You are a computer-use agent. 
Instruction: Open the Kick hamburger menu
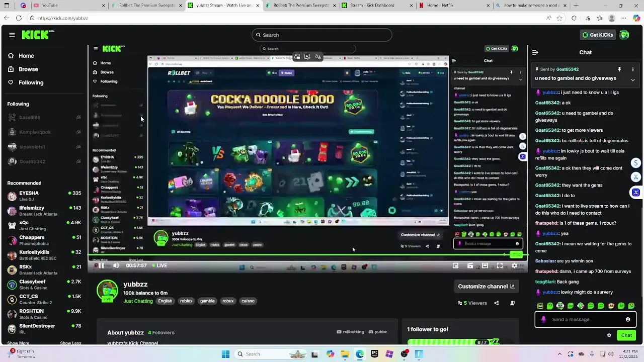[12, 35]
